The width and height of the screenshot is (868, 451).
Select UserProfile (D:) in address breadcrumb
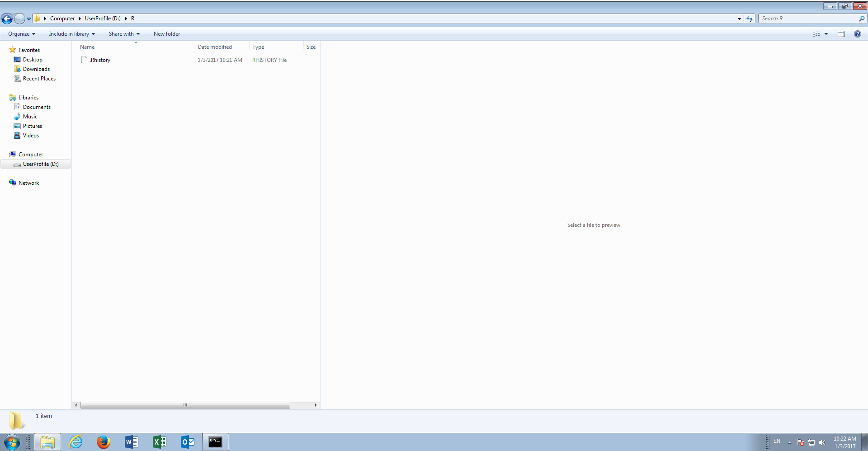coord(103,19)
